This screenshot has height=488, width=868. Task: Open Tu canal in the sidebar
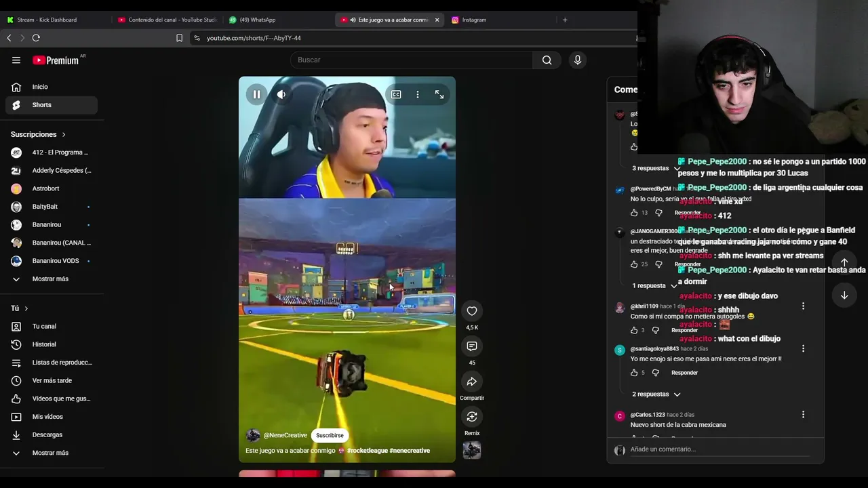52,326
